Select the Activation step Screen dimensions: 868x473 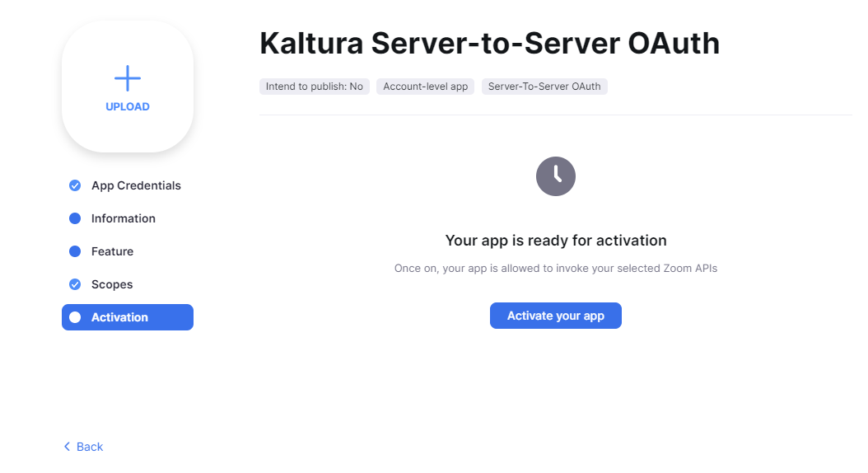click(x=128, y=317)
